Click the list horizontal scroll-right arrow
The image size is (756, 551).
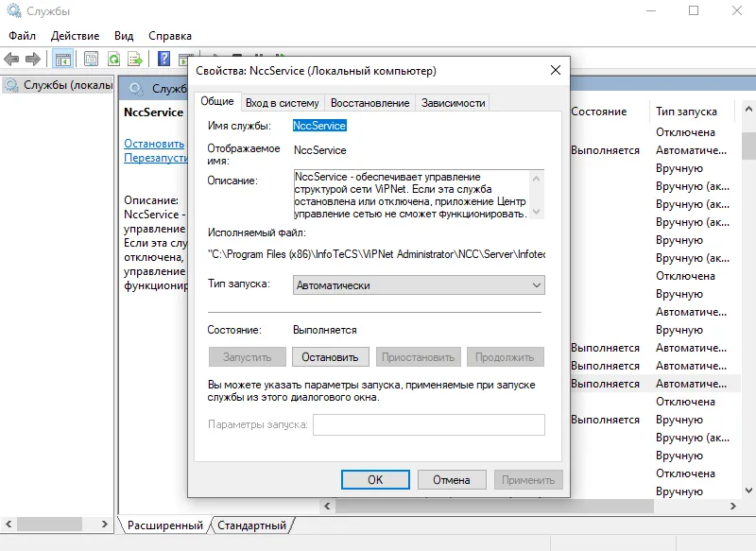click(x=733, y=506)
